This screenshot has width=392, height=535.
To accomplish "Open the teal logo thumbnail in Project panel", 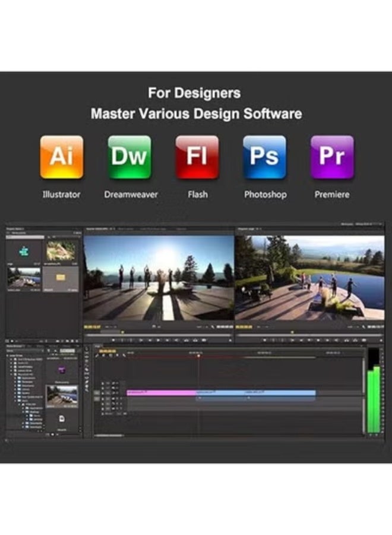I will point(24,251).
